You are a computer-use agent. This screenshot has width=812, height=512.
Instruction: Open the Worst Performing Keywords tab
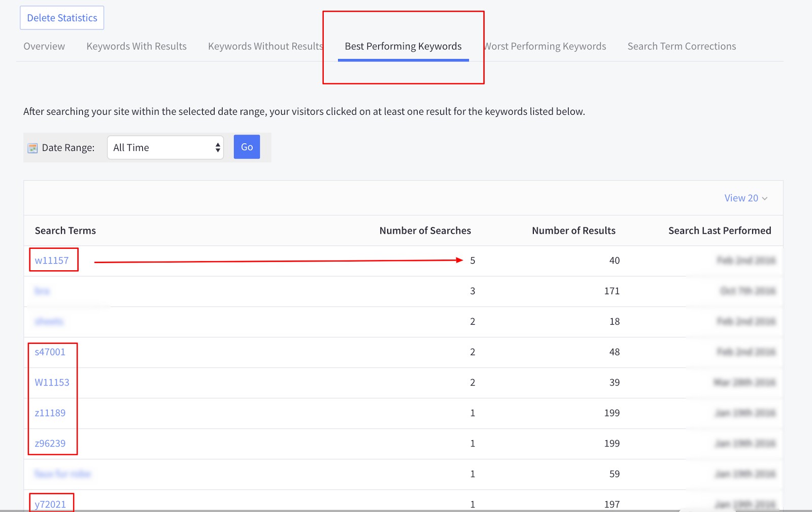point(546,46)
